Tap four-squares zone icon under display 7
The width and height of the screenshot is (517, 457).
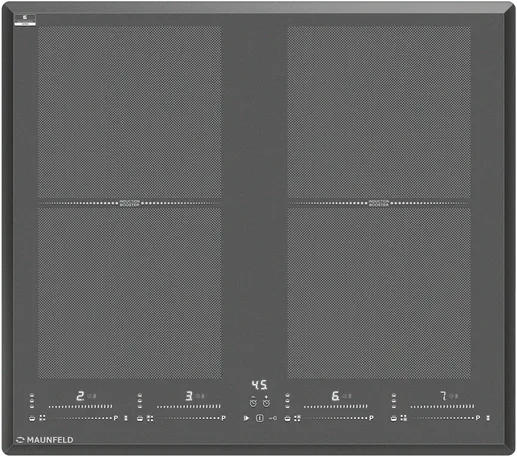[x=404, y=418]
